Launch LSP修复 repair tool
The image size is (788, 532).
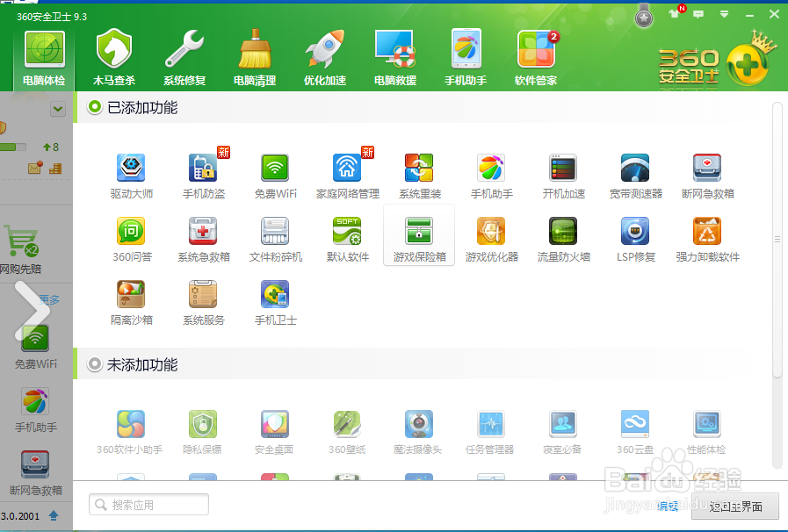click(x=636, y=240)
